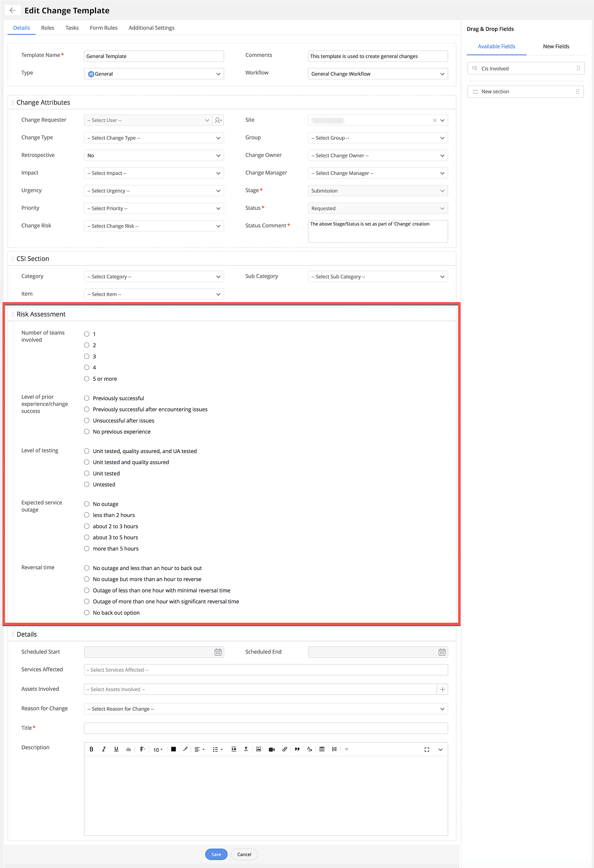
Task: Insert video in Description editor
Action: point(271,749)
